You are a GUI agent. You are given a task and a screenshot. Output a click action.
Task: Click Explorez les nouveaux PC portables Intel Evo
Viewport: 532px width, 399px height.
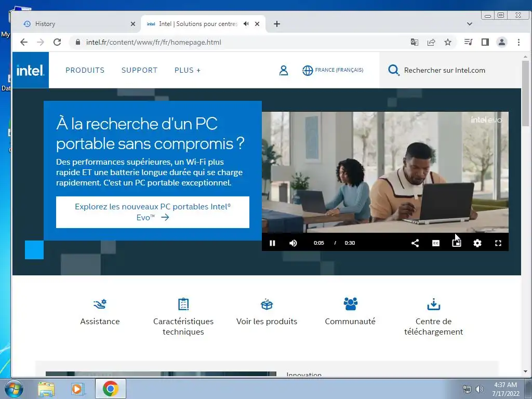[x=153, y=212]
